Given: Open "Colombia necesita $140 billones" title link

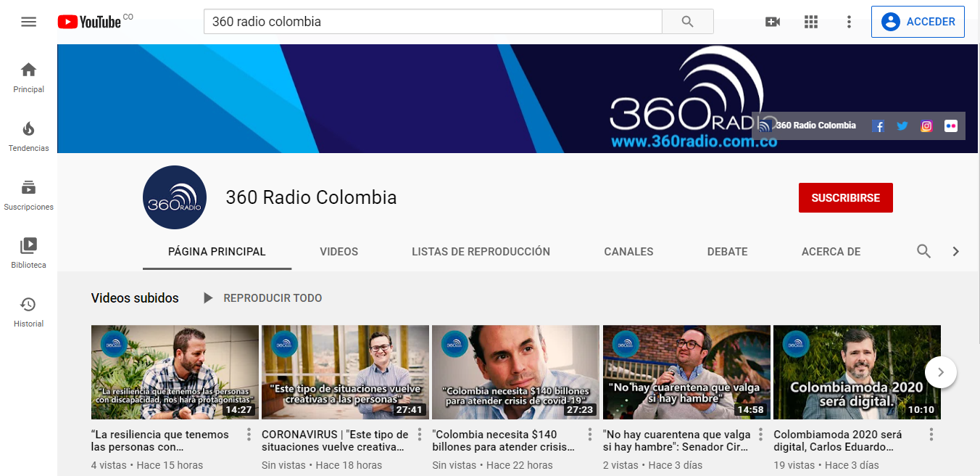Looking at the screenshot, I should 504,440.
